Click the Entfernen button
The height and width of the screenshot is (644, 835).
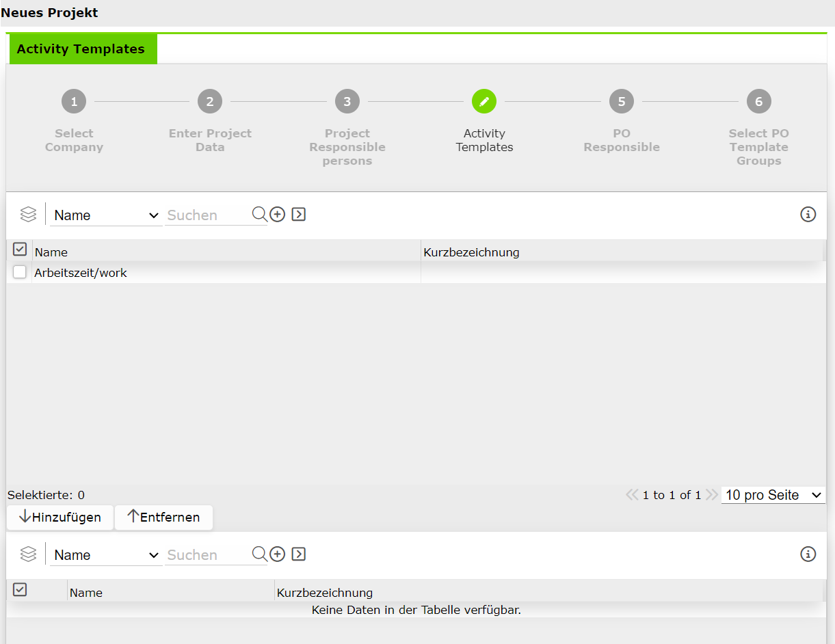163,518
